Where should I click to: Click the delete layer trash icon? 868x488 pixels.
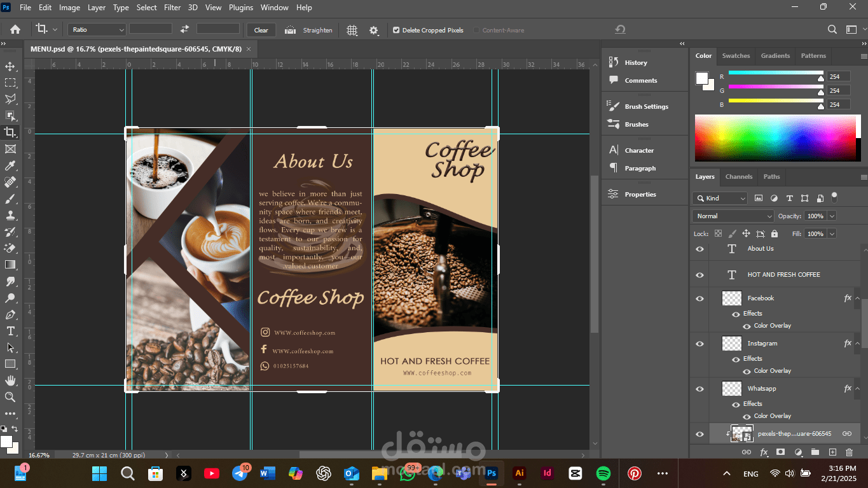[849, 452]
